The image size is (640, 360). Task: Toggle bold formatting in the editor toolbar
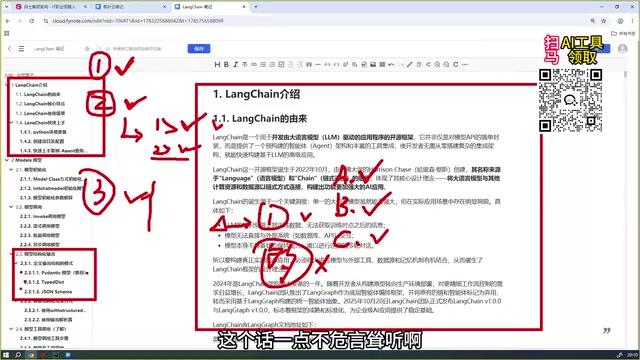tap(226, 64)
